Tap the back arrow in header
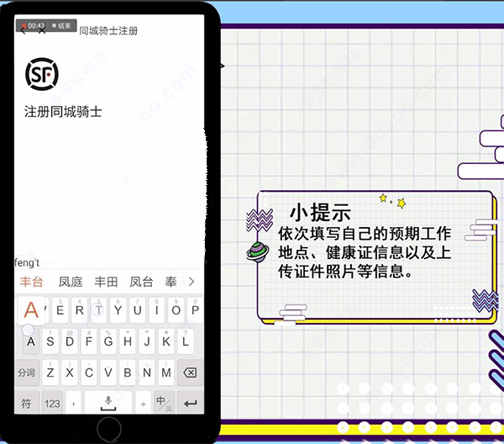Screen dimensions: 504x444 click(x=24, y=32)
